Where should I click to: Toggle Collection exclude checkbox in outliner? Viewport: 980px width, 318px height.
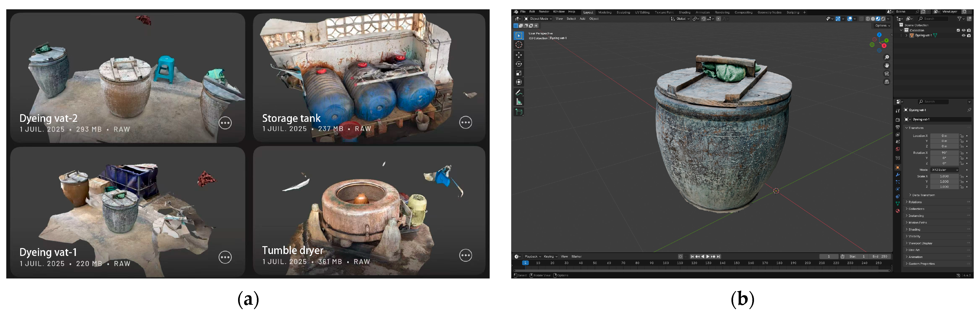(x=958, y=30)
